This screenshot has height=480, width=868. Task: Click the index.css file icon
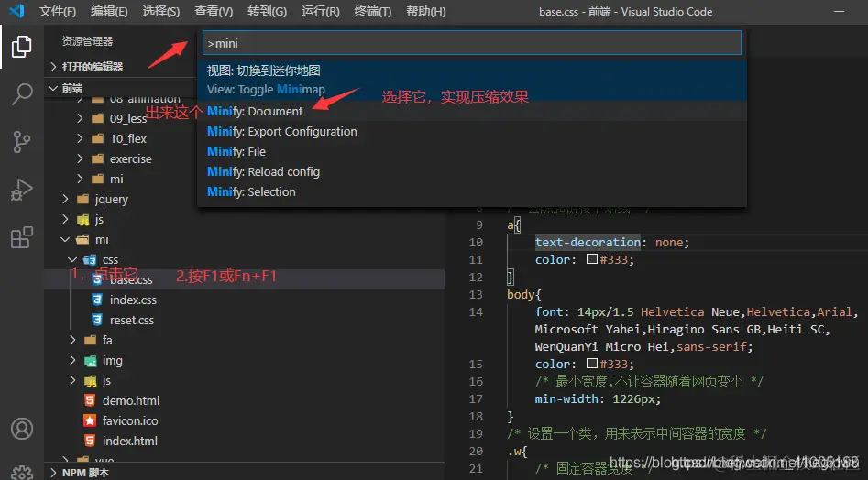pyautogui.click(x=97, y=300)
